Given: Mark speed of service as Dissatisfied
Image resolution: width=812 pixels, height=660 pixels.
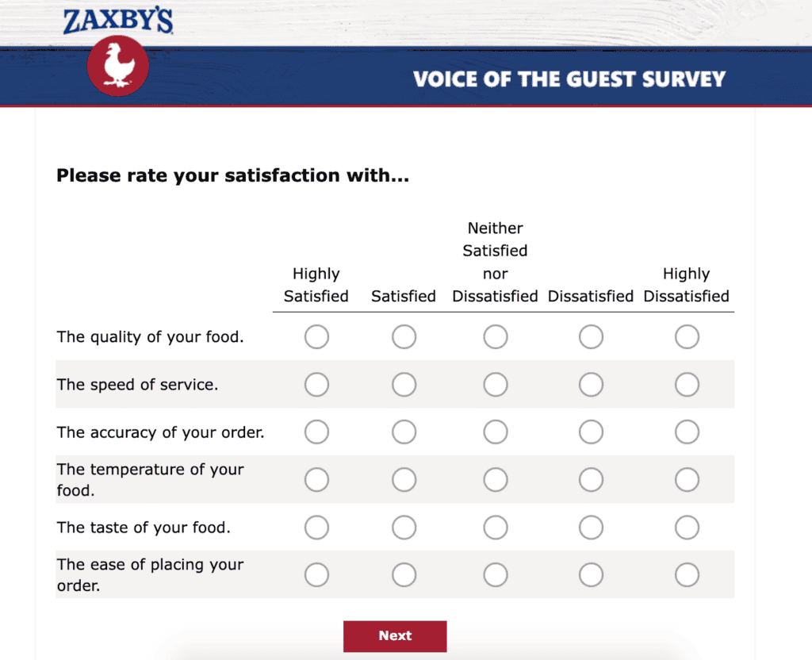Looking at the screenshot, I should pos(591,385).
